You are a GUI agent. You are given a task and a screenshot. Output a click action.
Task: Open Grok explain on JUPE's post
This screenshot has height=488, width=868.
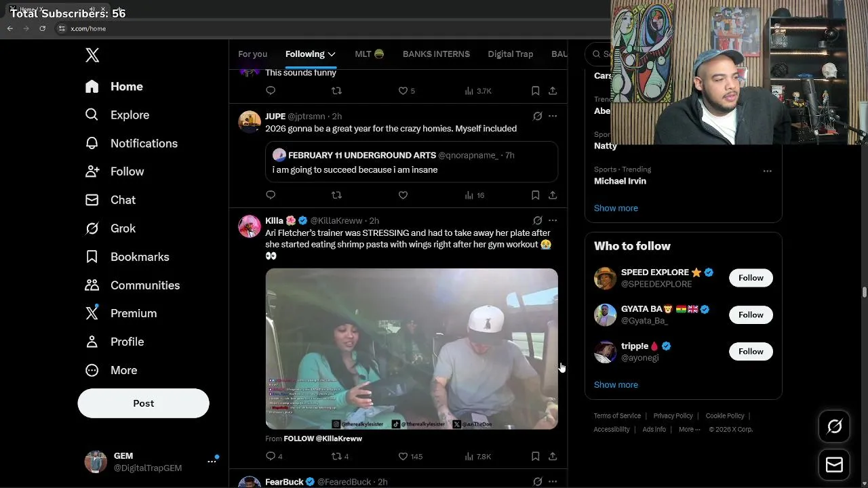click(538, 116)
